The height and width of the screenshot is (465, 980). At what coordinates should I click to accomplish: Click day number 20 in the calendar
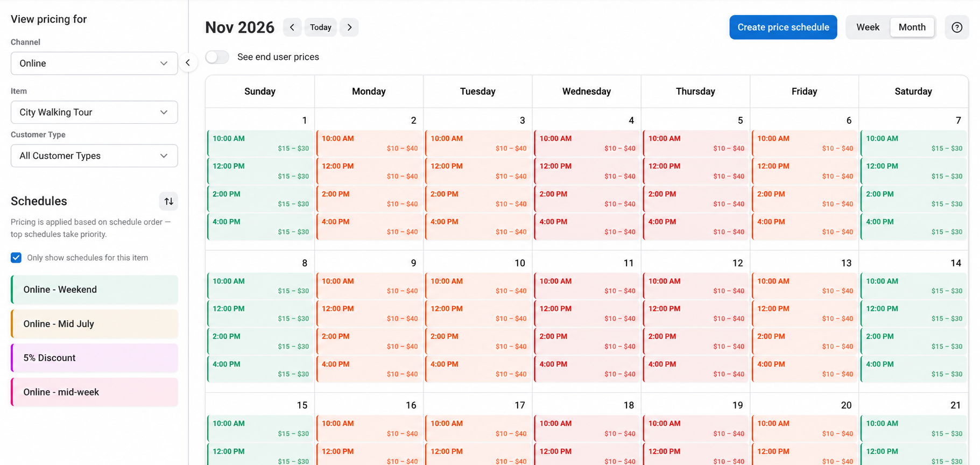pyautogui.click(x=846, y=405)
